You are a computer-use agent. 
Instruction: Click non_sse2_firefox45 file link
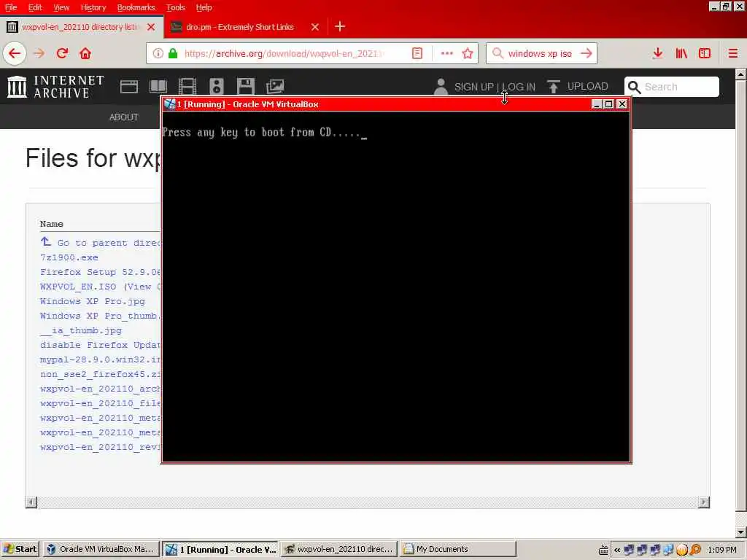click(x=101, y=374)
